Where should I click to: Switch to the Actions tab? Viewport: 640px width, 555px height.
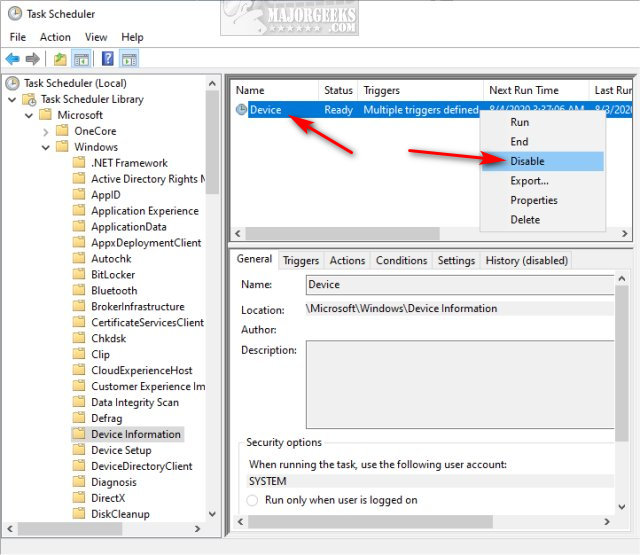pos(347,260)
